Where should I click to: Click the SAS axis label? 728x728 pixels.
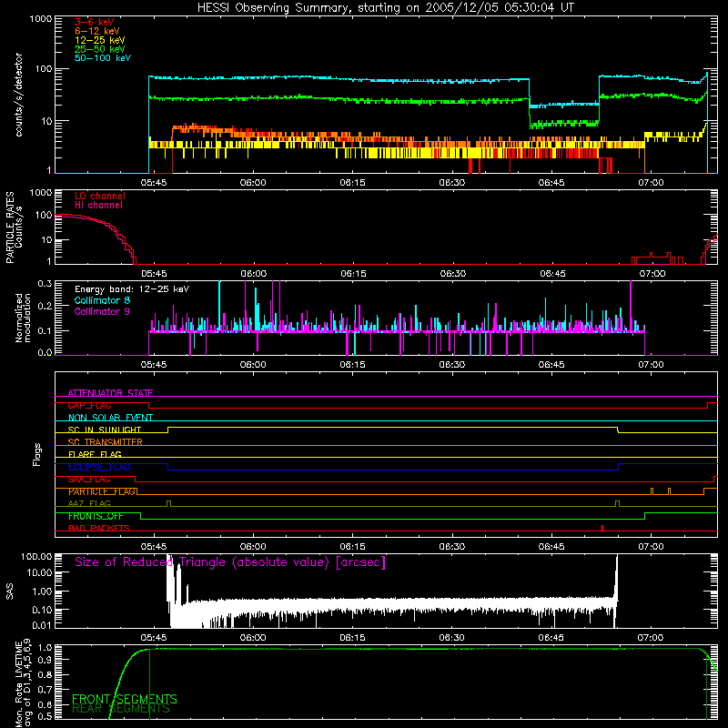tap(9, 591)
